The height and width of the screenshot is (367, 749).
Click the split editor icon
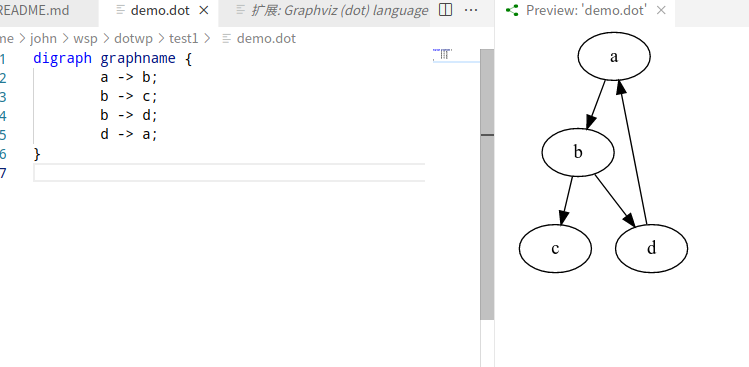click(x=445, y=10)
